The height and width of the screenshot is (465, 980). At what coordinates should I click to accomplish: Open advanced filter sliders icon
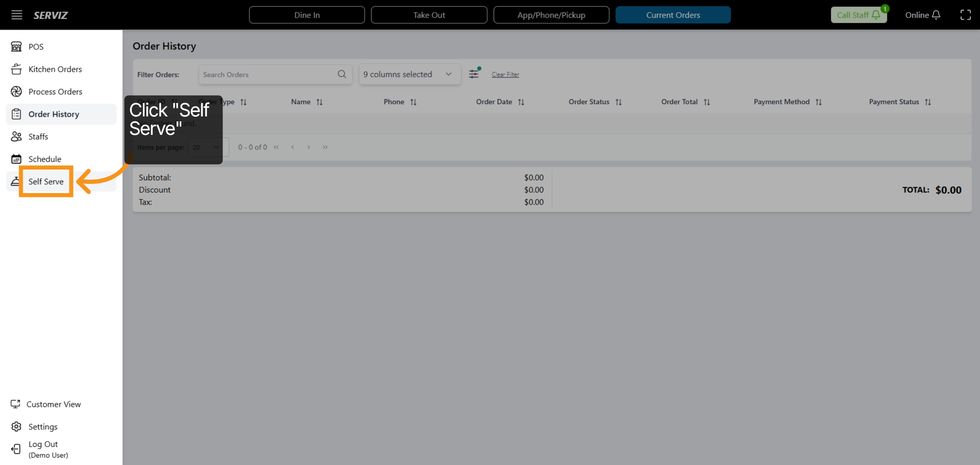[x=474, y=74]
